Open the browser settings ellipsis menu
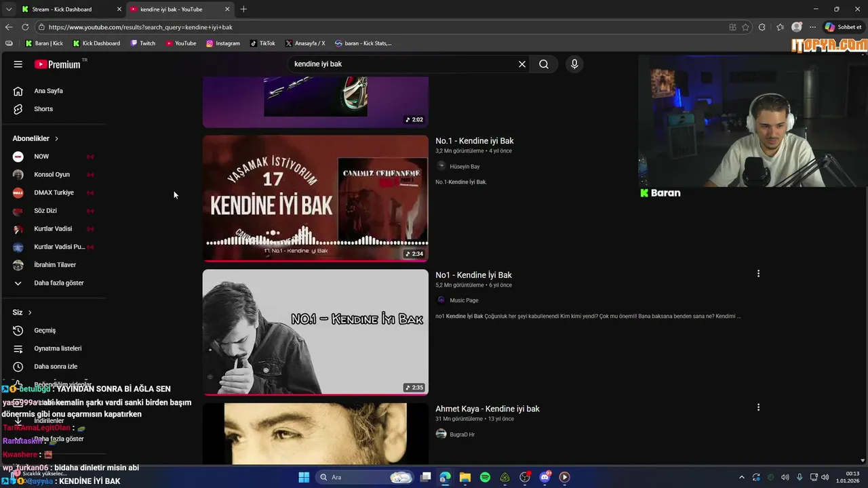The height and width of the screenshot is (488, 868). 812,27
